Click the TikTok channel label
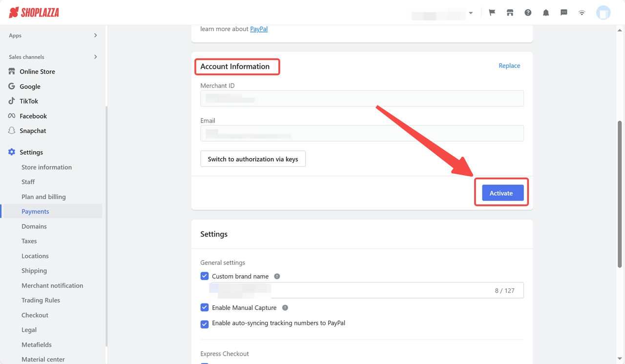Screen dimensions: 625x364 [29, 101]
